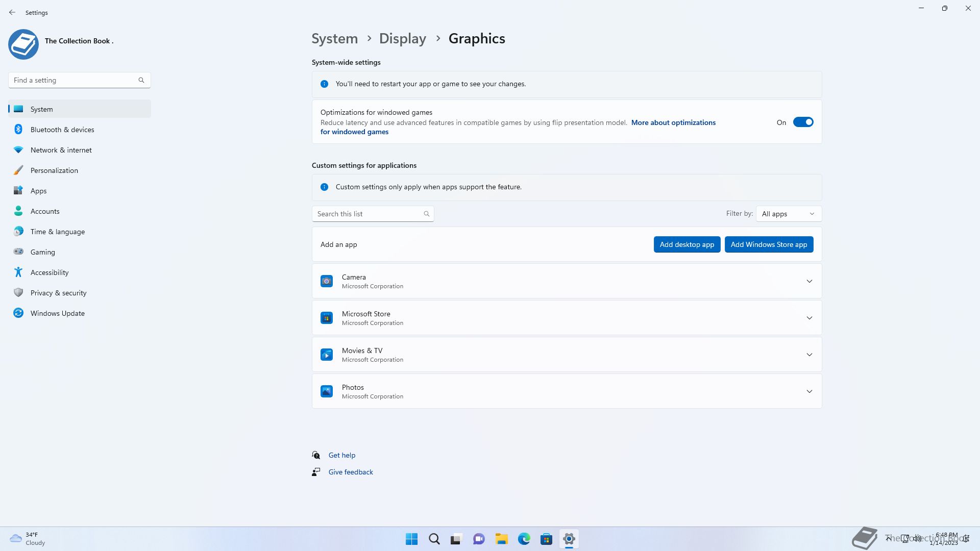
Task: Expand the Photos row chevron
Action: pyautogui.click(x=810, y=391)
